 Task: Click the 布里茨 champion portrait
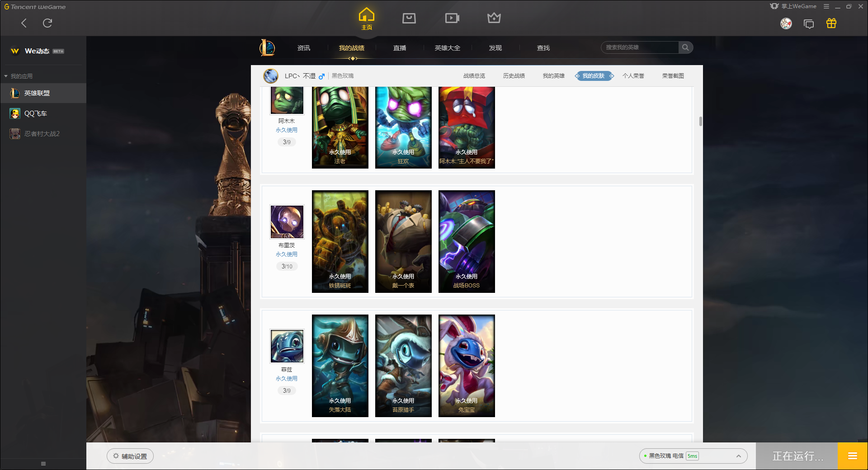pyautogui.click(x=287, y=221)
